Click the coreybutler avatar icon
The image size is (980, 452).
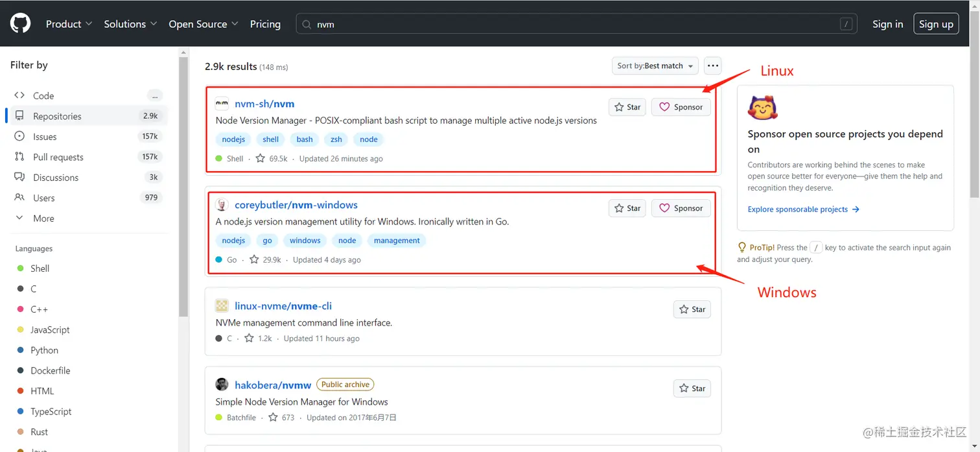click(222, 205)
